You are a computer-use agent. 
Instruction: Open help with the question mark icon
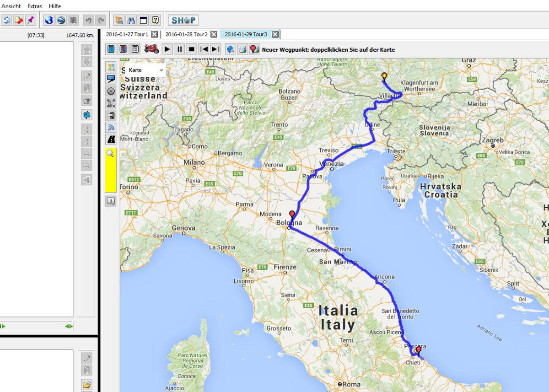pyautogui.click(x=155, y=20)
